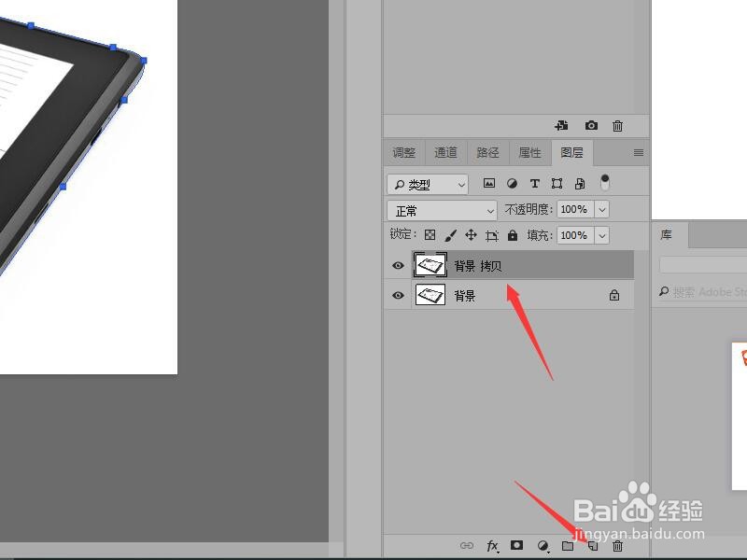Viewport: 747px width, 560px height.
Task: Open the opacity 不透明度 dropdown
Action: tap(601, 209)
